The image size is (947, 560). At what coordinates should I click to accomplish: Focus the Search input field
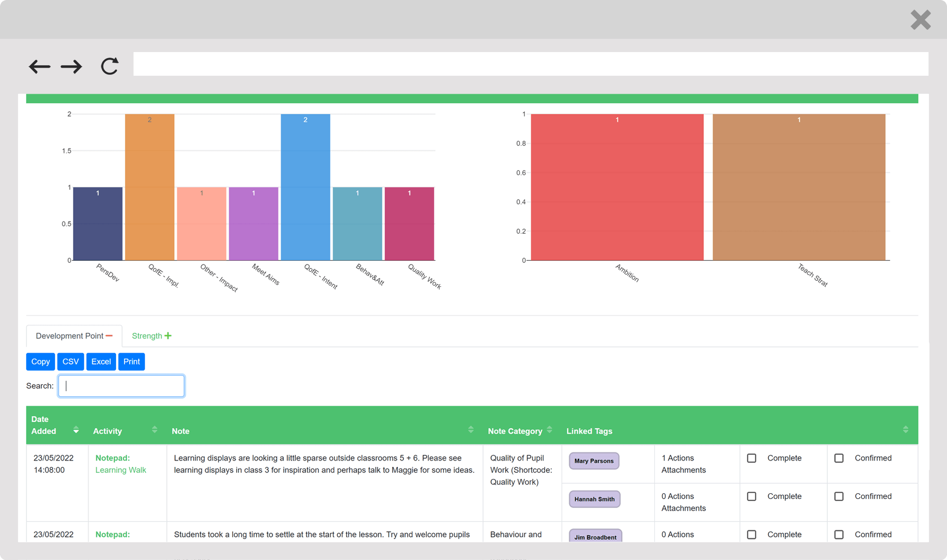tap(121, 386)
